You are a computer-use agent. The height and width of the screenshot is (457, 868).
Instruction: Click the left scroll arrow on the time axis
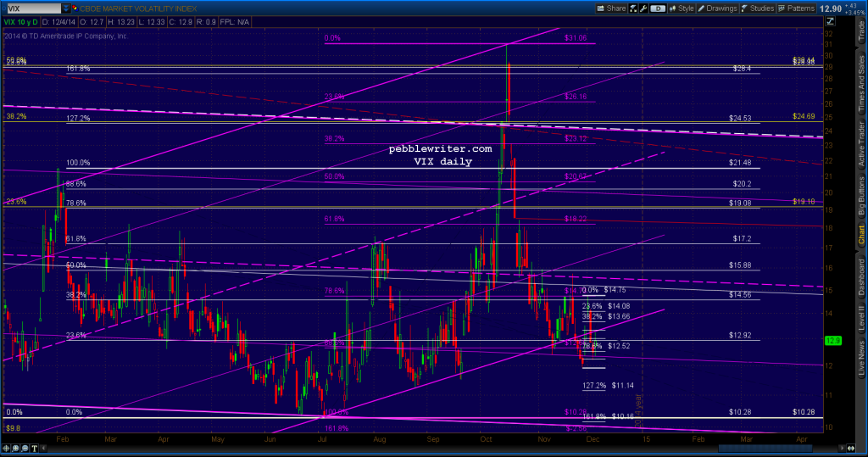[x=43, y=449]
